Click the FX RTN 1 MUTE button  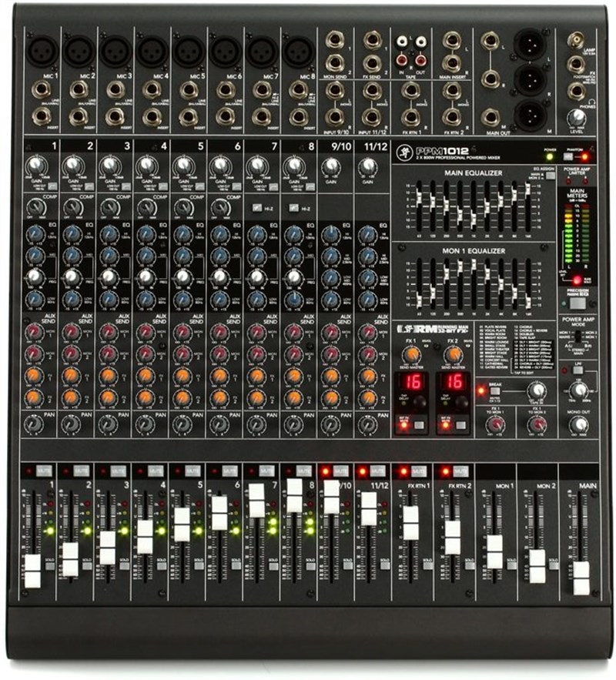coord(418,471)
